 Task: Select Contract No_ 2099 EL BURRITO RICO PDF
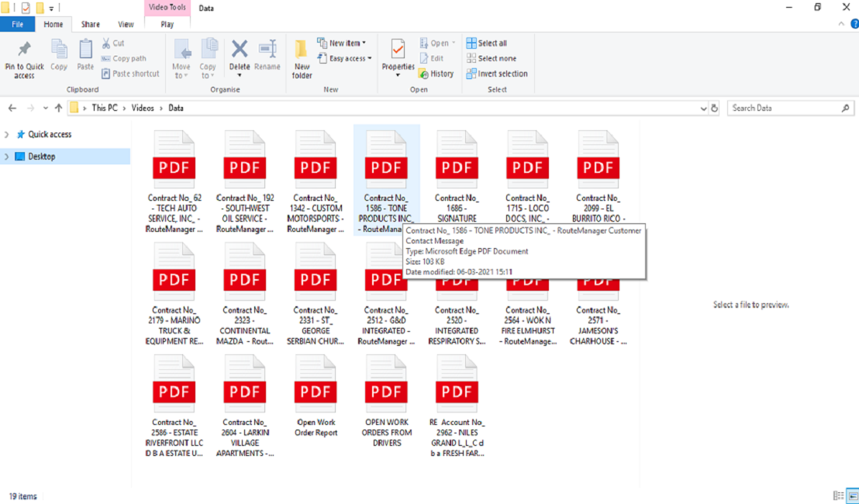(x=599, y=177)
